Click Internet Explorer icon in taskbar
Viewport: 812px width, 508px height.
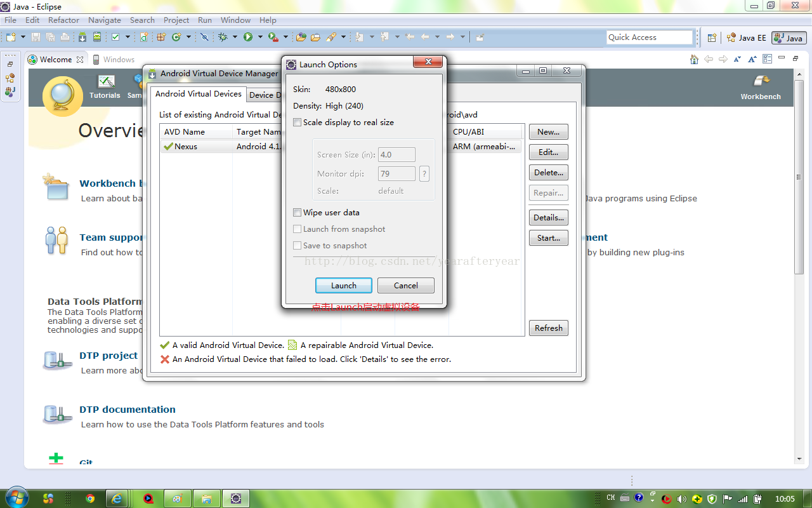[117, 498]
